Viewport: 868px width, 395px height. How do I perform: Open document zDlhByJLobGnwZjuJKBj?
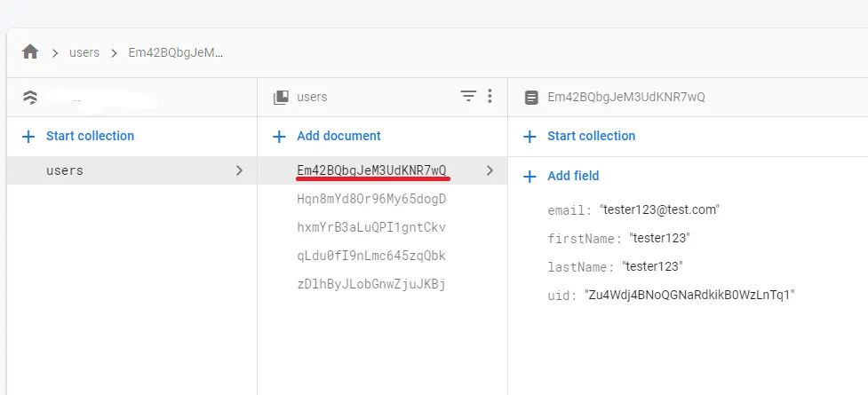371,284
